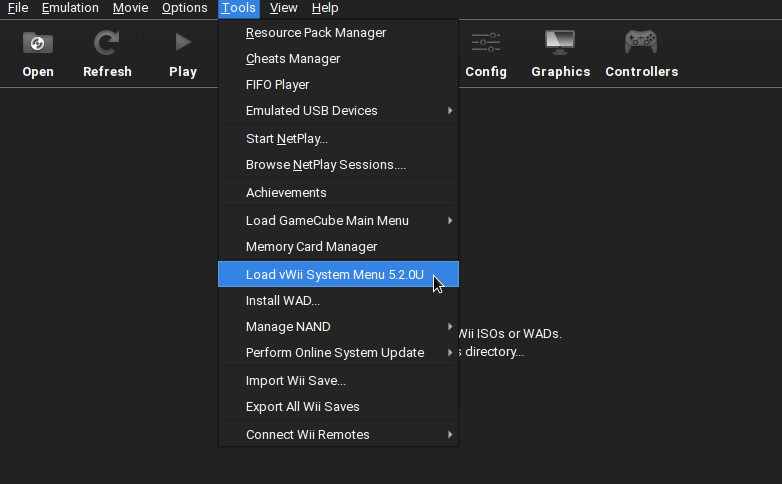Open the Controllers gamepad icon

tap(641, 43)
